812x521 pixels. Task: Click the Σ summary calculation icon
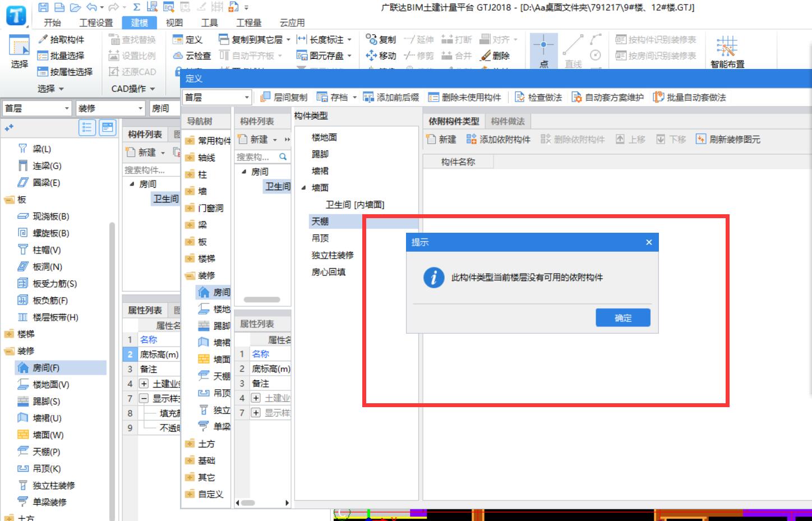click(x=137, y=7)
